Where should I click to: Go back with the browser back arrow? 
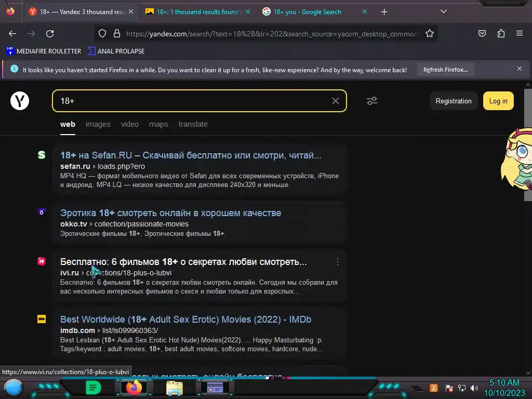pyautogui.click(x=12, y=34)
